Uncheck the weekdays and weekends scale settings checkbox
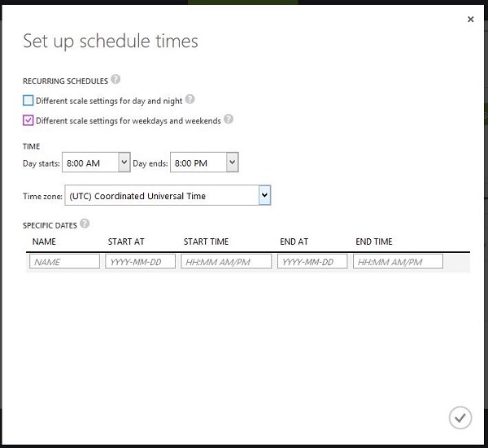This screenshot has height=448, width=488. (x=28, y=120)
